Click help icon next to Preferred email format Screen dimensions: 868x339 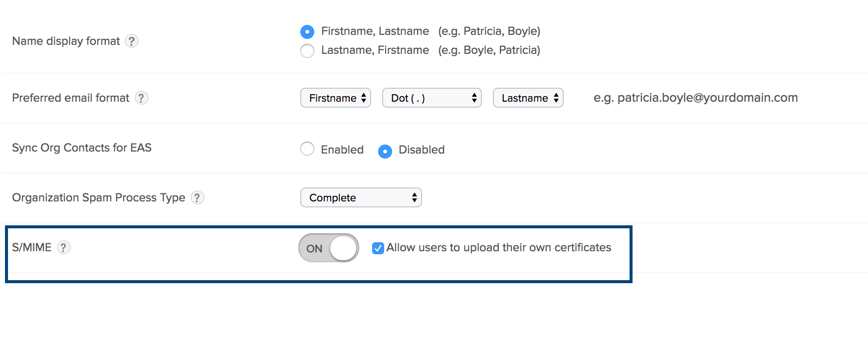pos(141,98)
